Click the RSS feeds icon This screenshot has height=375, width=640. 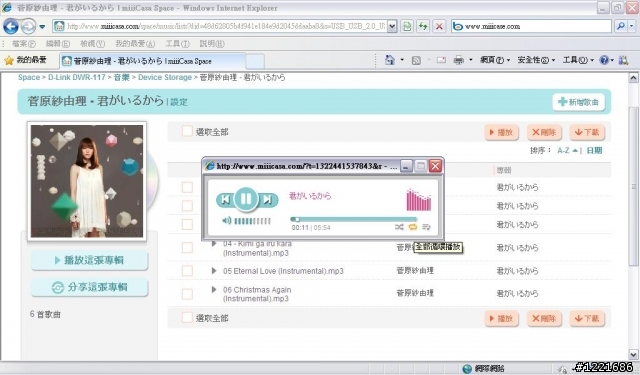[416, 60]
